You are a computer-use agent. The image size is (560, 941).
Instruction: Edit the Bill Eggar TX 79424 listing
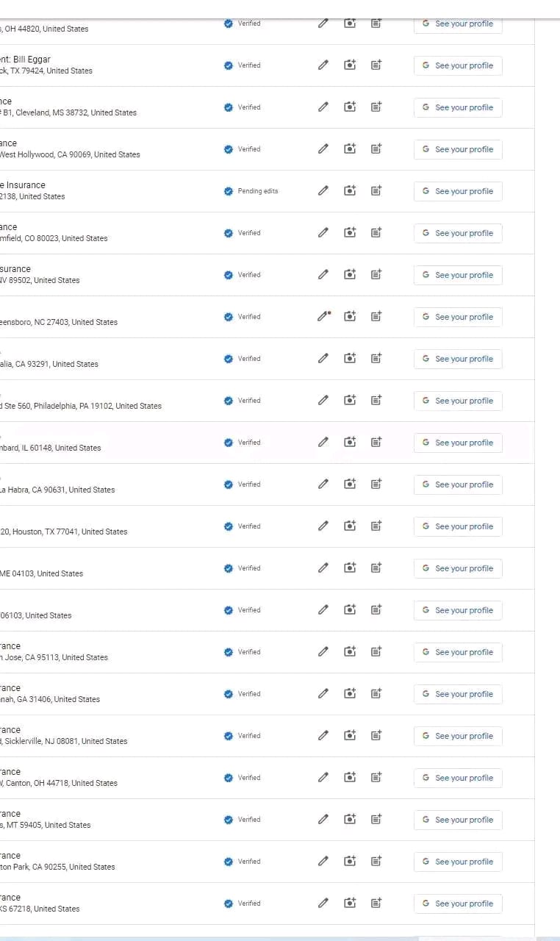coord(323,65)
